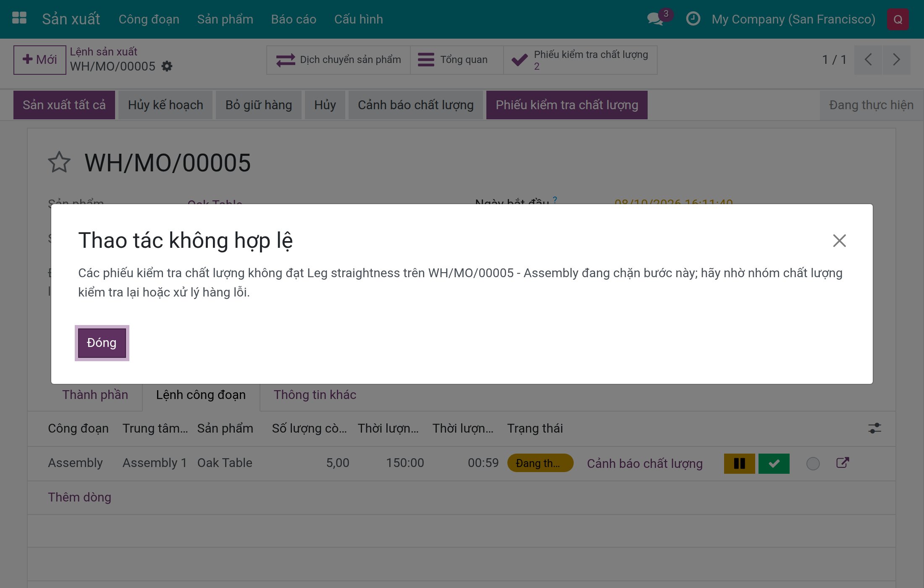Screen dimensions: 924x588
Task: Click purple Phiếu kiểm tra chất lượng button
Action: pos(567,105)
